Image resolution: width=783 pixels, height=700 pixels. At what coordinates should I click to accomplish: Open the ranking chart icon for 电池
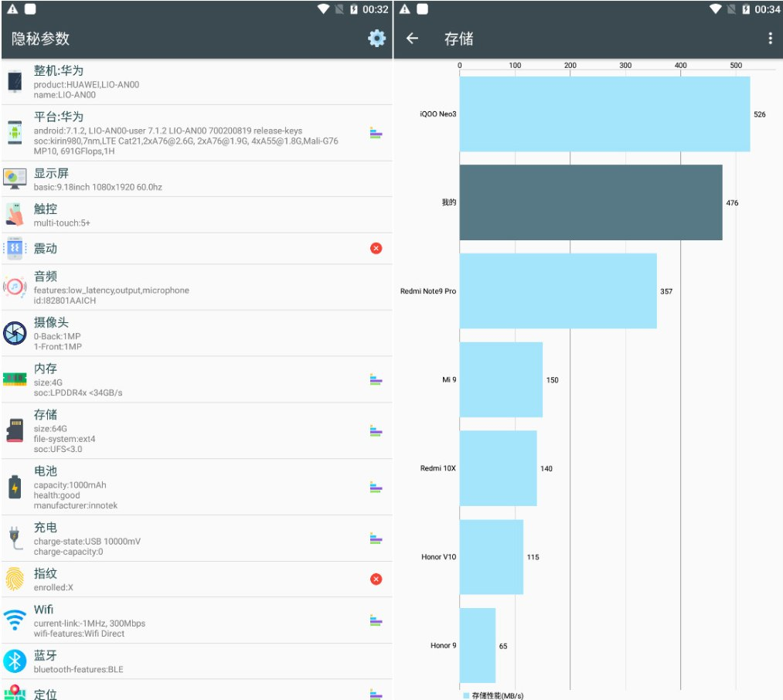(x=376, y=487)
